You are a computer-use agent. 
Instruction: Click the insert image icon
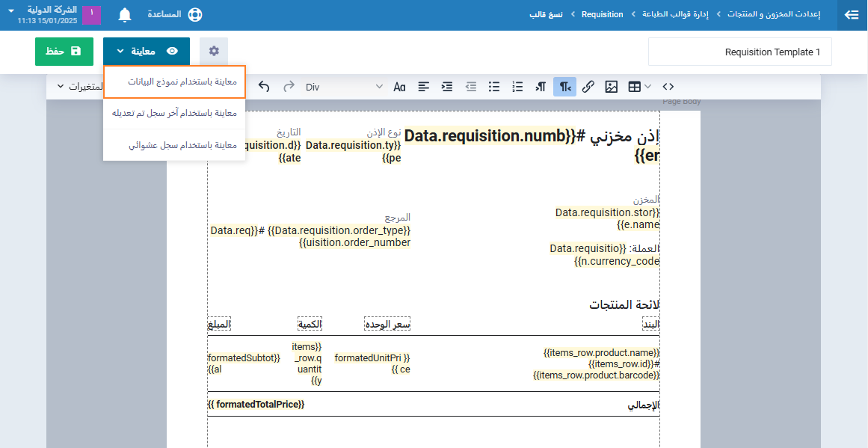click(x=612, y=87)
